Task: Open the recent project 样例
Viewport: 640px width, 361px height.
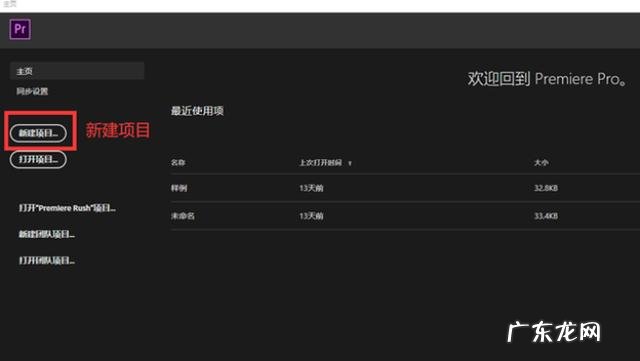Action: tap(179, 188)
